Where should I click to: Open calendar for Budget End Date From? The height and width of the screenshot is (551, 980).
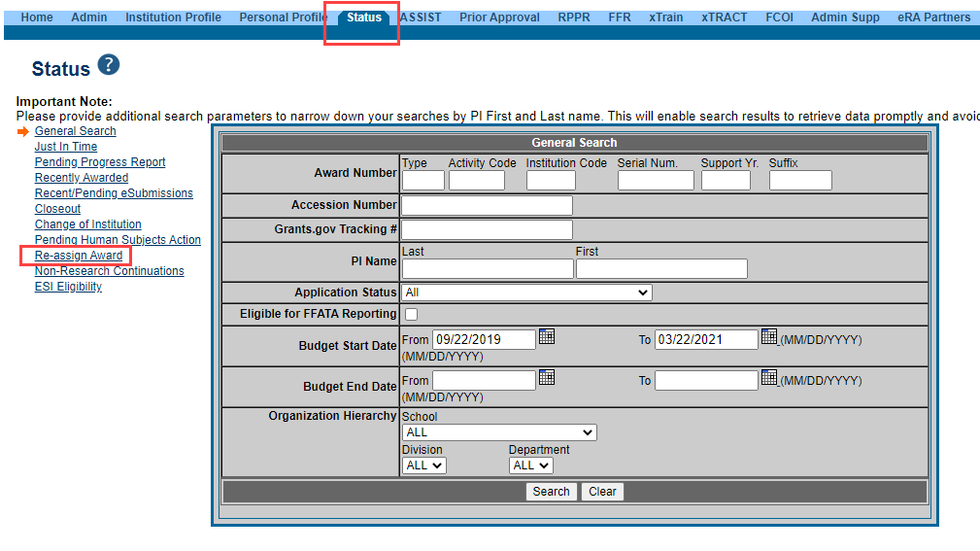[547, 377]
